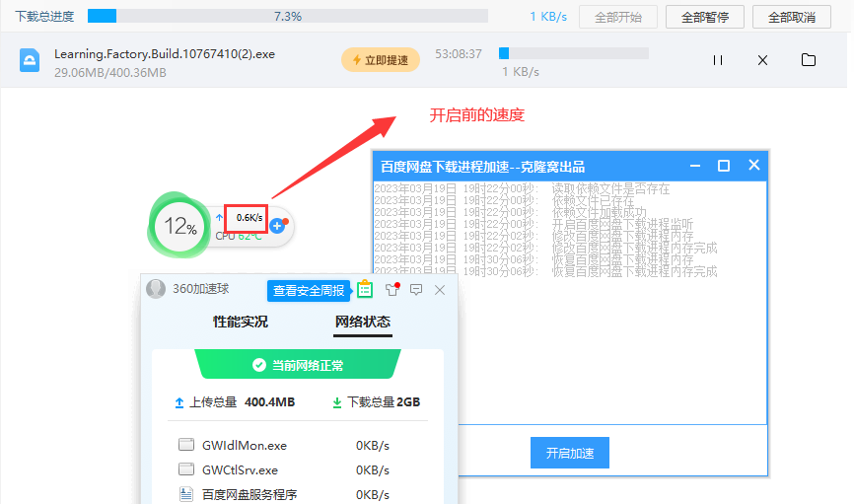
Task: Open the green clipboard report icon
Action: (365, 289)
